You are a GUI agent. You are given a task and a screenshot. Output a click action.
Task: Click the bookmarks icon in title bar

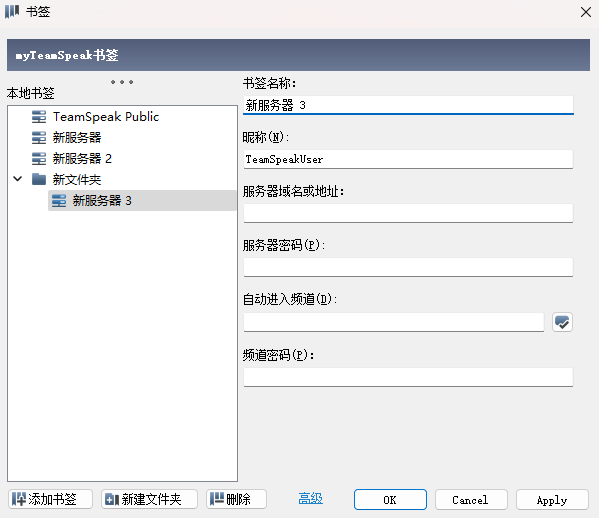tap(12, 11)
